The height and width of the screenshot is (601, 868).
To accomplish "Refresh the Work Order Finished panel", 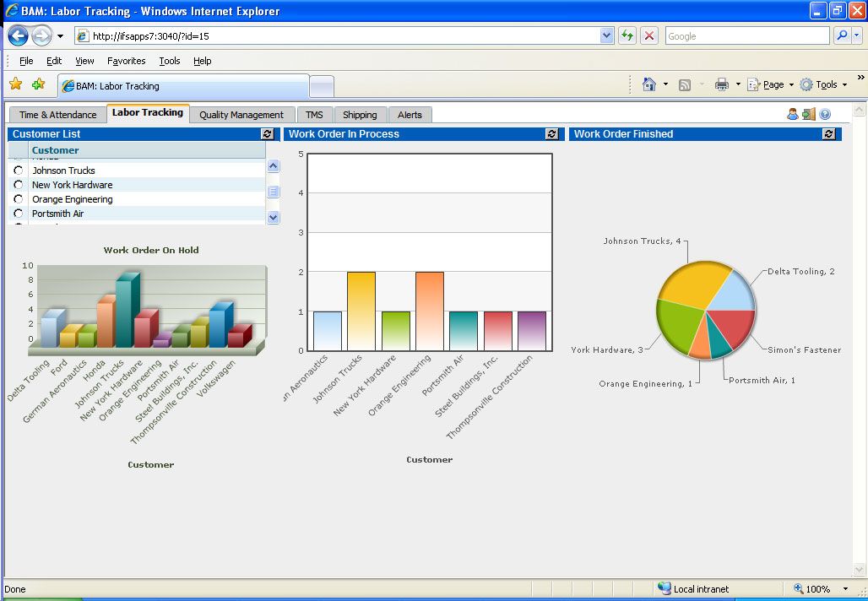I will coord(829,134).
